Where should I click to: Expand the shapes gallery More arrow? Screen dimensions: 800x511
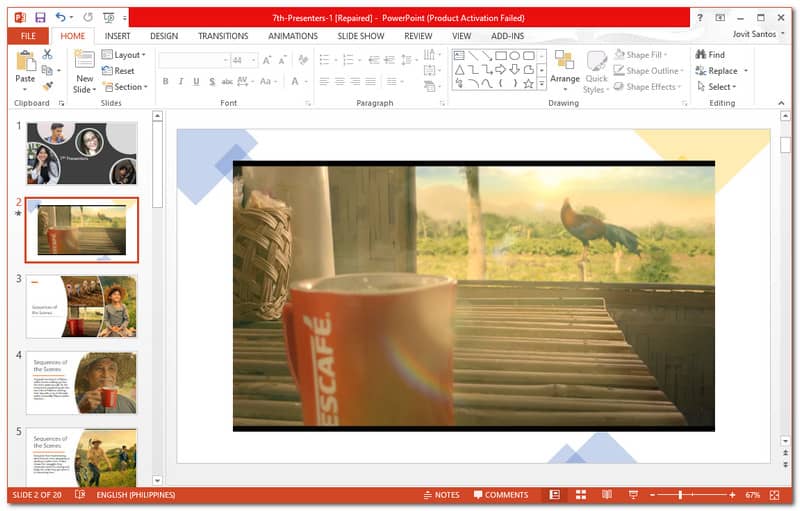(542, 84)
